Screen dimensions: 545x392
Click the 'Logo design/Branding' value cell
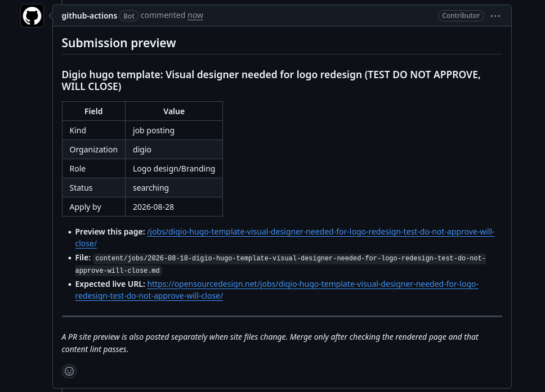[174, 168]
